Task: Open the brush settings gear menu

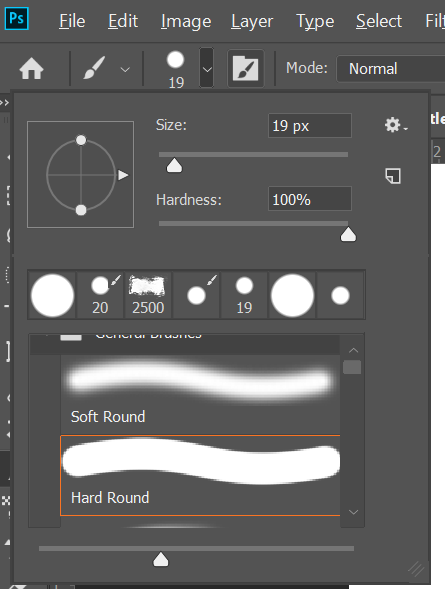Action: 395,125
